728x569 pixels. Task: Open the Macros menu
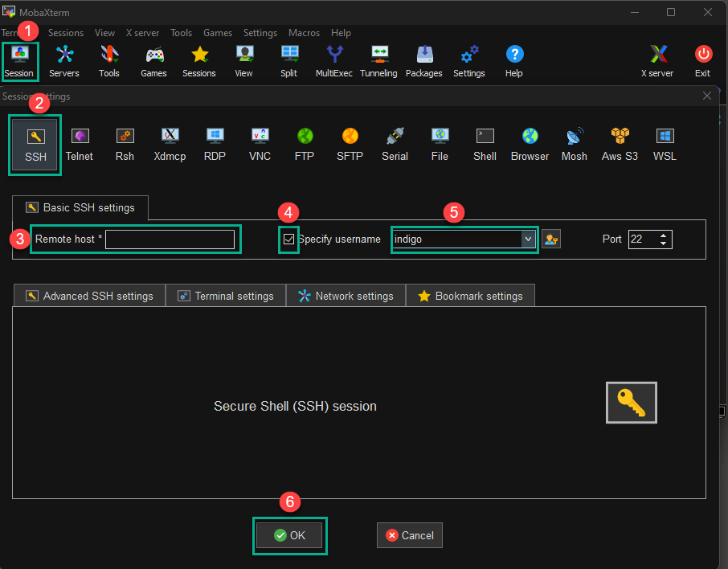[304, 33]
